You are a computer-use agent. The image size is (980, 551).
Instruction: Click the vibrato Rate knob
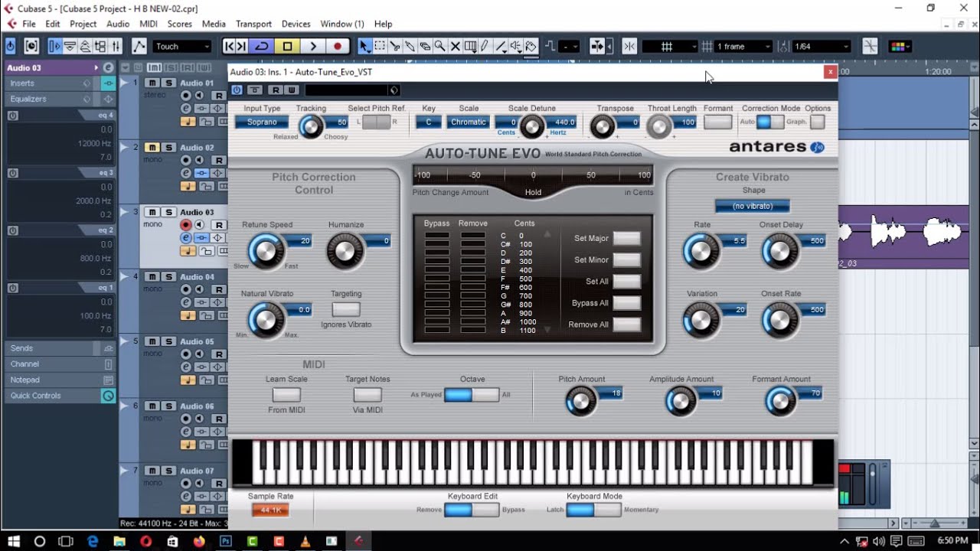(701, 250)
